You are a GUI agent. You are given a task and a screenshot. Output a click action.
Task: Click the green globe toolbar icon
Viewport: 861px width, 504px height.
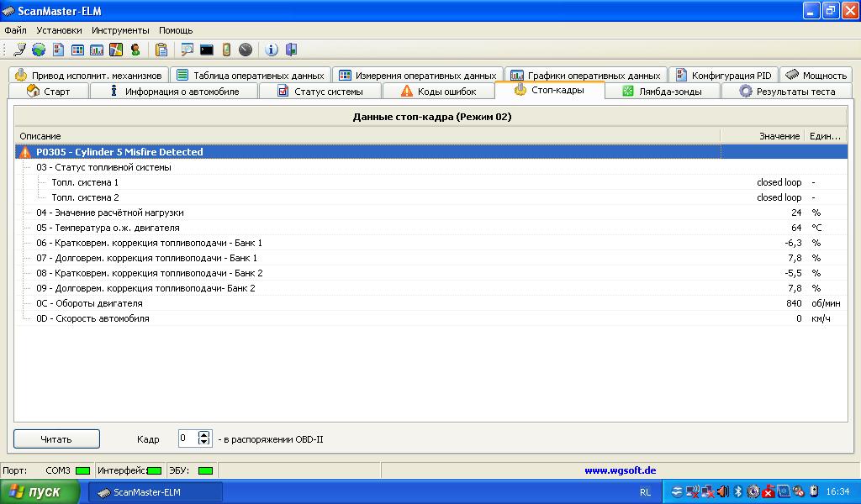[39, 50]
